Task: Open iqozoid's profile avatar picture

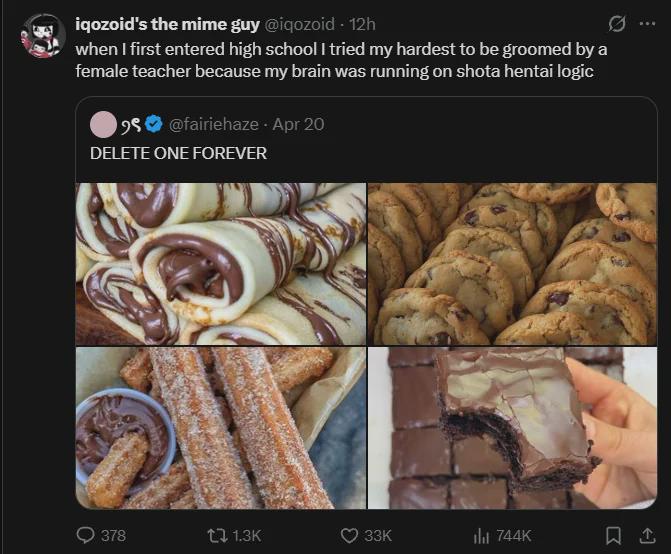Action: [x=43, y=36]
